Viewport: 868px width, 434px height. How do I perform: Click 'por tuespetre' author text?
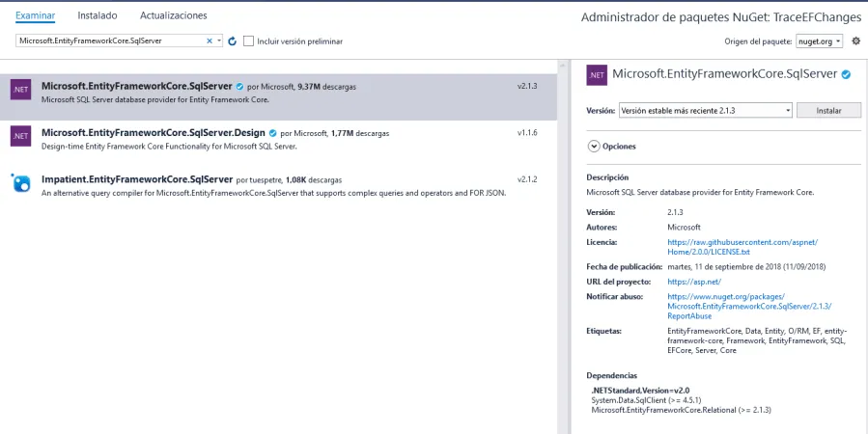click(x=260, y=179)
